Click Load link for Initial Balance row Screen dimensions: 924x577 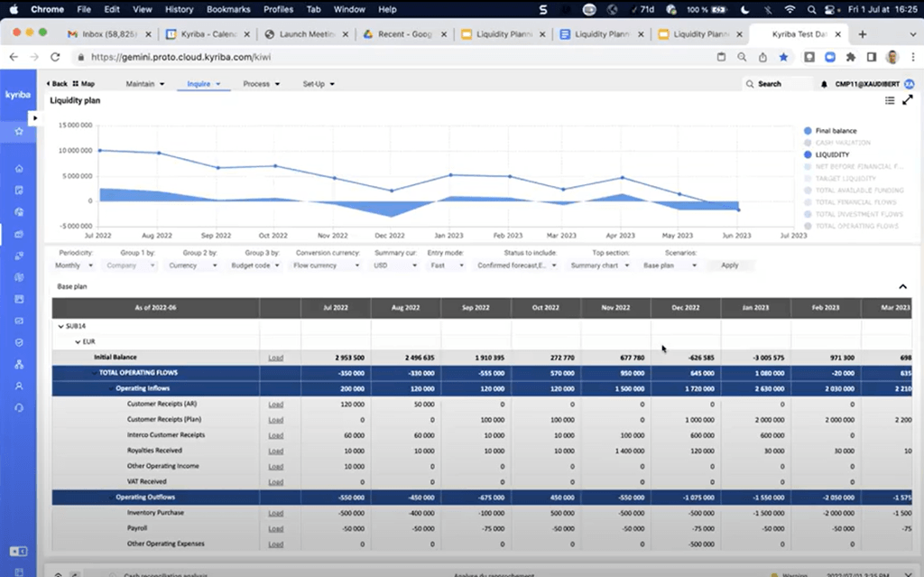pos(275,358)
